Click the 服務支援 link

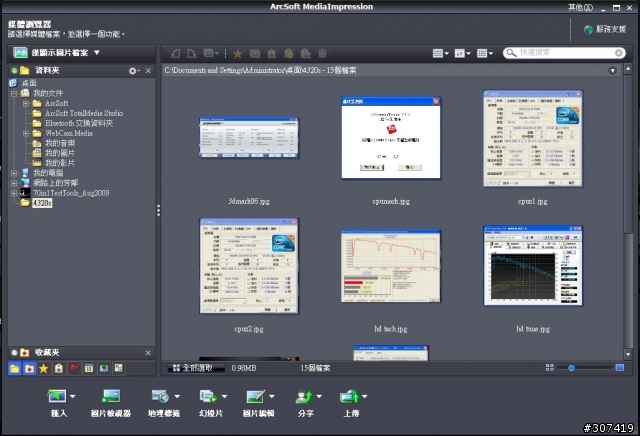pyautogui.click(x=611, y=29)
